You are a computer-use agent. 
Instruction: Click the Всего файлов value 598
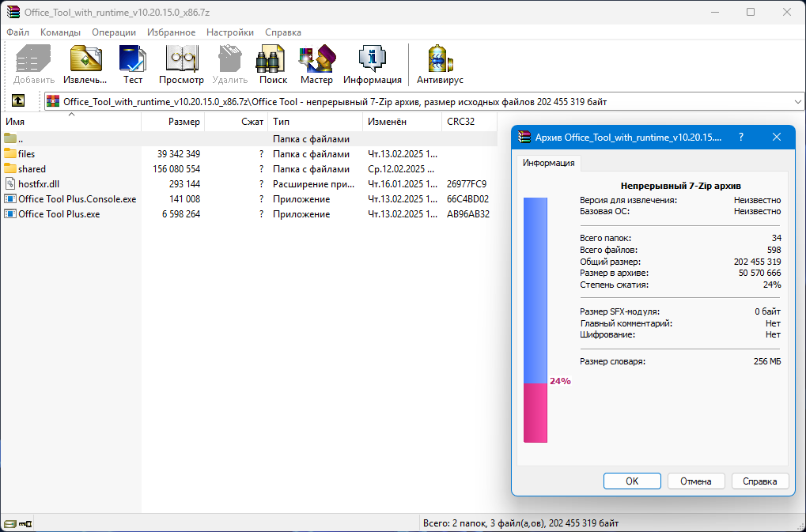click(x=774, y=250)
